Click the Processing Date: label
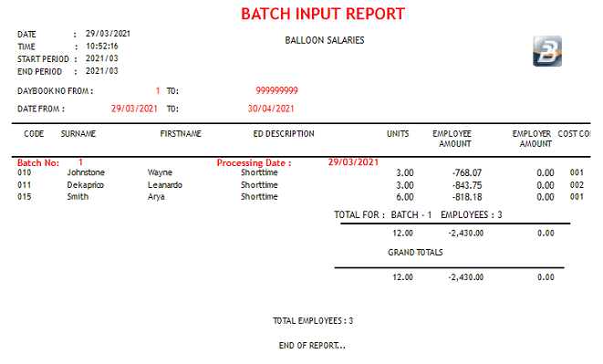The image size is (603, 364). coord(255,163)
